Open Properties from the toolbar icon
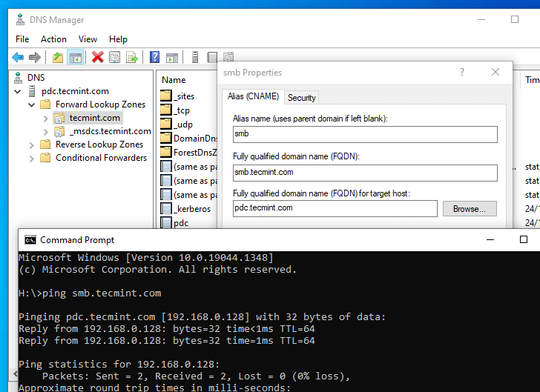The image size is (540, 392). click(115, 57)
